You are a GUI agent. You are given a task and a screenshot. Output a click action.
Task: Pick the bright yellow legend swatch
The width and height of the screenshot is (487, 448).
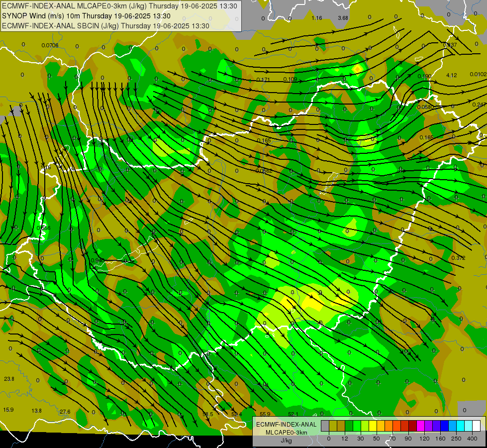(373, 426)
